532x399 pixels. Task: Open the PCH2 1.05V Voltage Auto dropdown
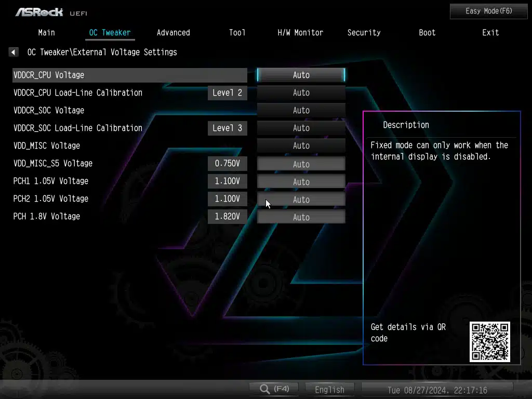(x=301, y=199)
